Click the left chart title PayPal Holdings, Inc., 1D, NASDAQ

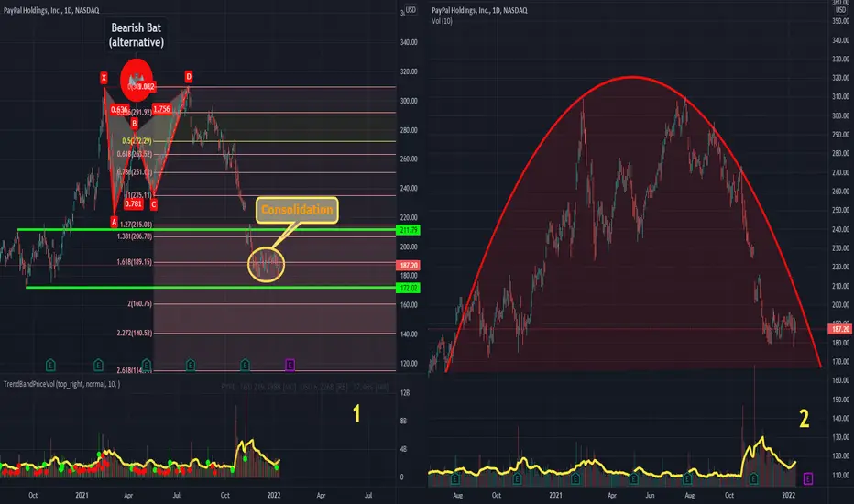[51, 10]
